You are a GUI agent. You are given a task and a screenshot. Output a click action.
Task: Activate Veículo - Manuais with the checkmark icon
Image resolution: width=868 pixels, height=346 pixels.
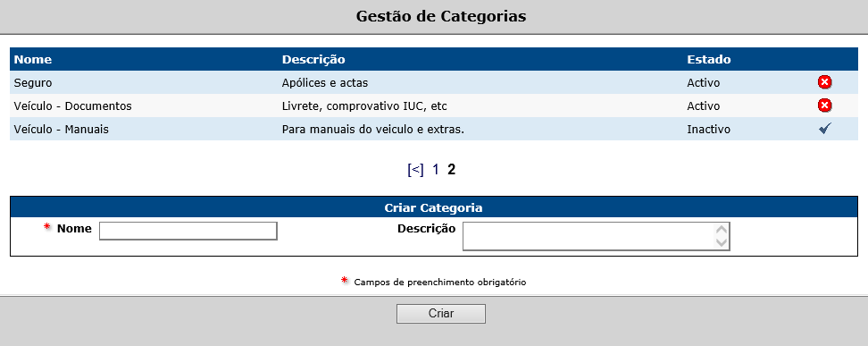[x=825, y=129]
